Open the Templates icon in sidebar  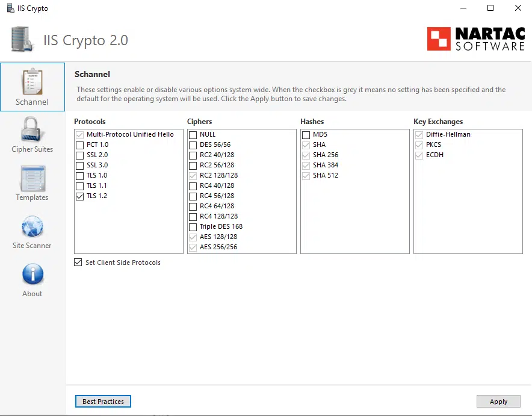(x=32, y=178)
